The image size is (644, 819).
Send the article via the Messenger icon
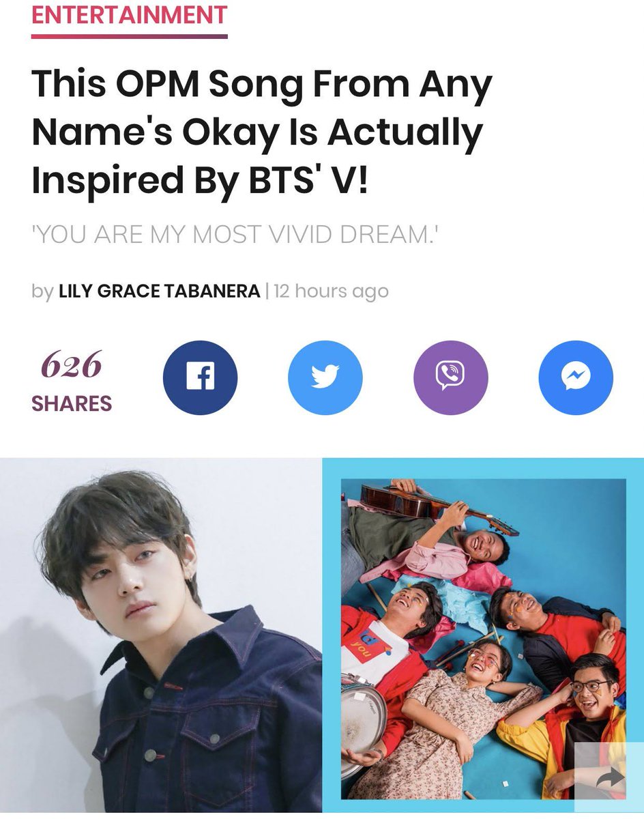[x=576, y=377]
